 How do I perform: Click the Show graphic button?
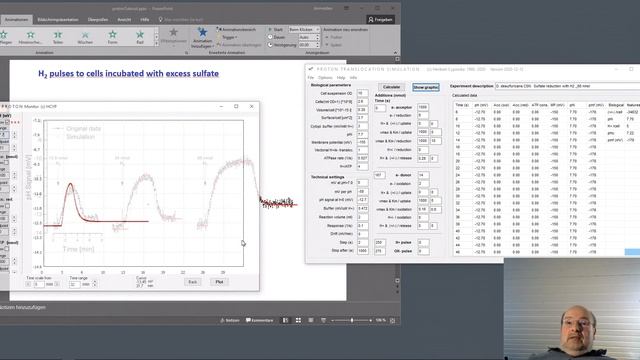point(426,87)
